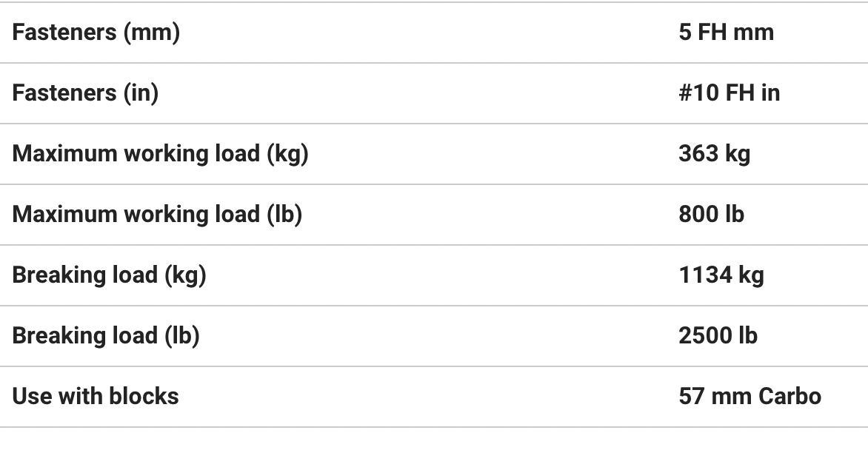Select the "57 mm Carbo" value
Image resolution: width=868 pixels, height=450 pixels.
coord(750,397)
